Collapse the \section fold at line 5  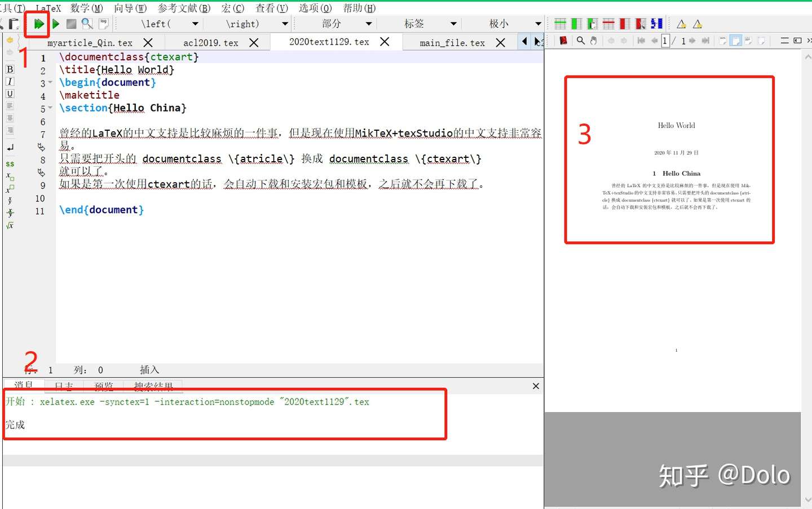coord(50,108)
